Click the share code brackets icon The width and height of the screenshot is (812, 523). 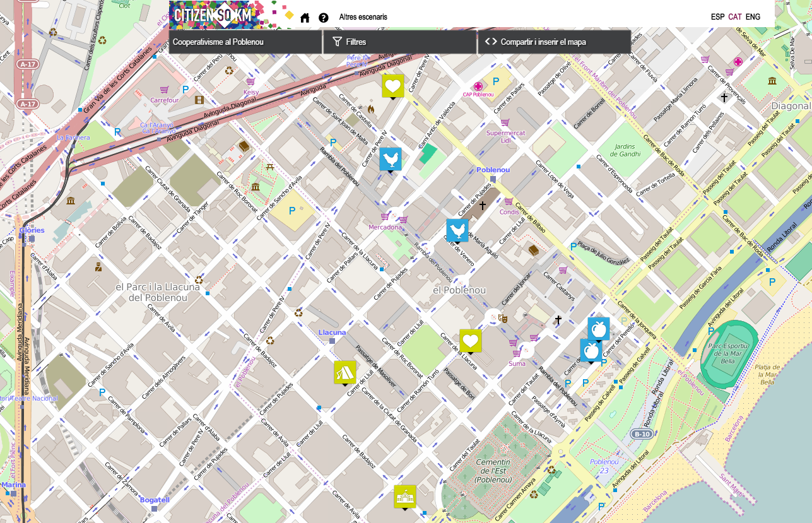click(491, 42)
